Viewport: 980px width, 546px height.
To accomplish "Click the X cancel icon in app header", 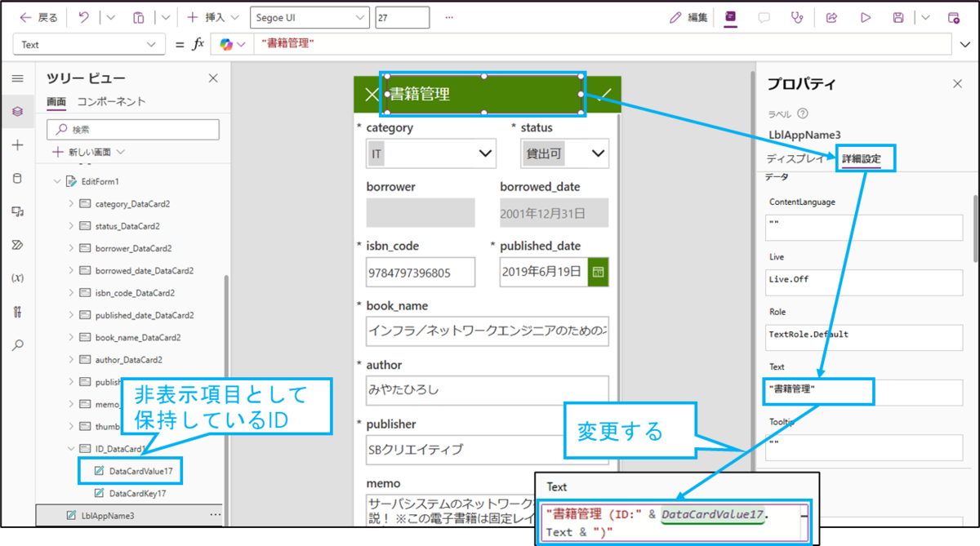I will coord(371,95).
